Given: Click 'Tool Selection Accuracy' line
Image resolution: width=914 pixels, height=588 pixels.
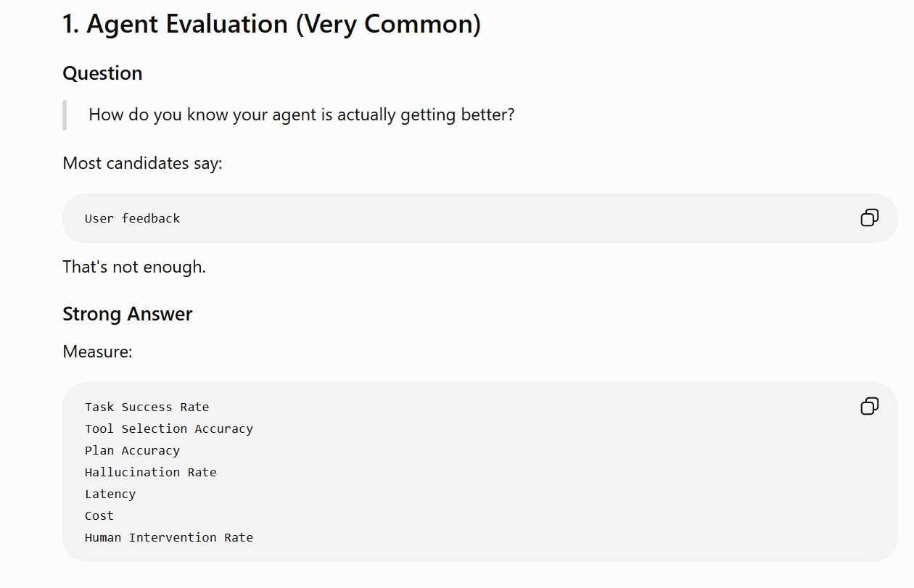Looking at the screenshot, I should [169, 428].
